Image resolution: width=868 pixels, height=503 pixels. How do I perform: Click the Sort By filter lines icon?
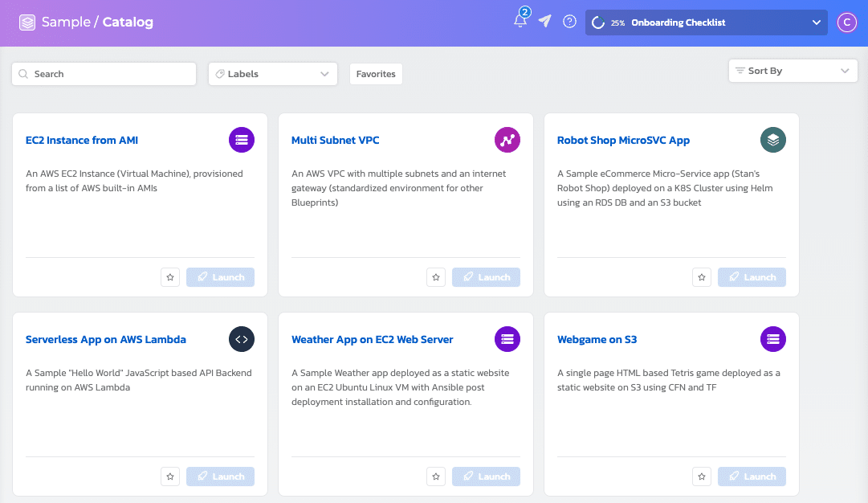point(740,71)
